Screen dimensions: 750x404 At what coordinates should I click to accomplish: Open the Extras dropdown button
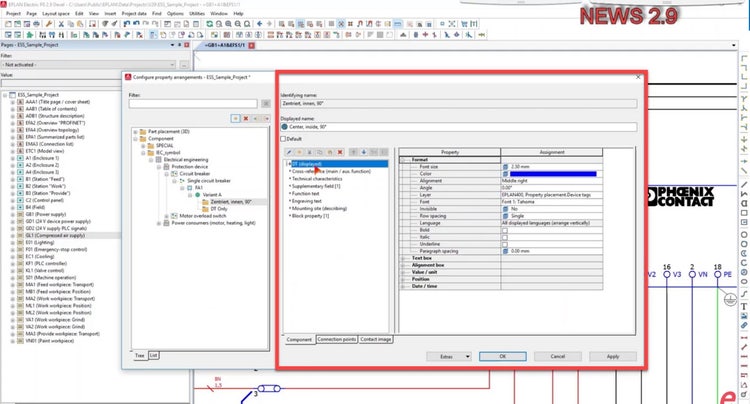click(x=448, y=355)
